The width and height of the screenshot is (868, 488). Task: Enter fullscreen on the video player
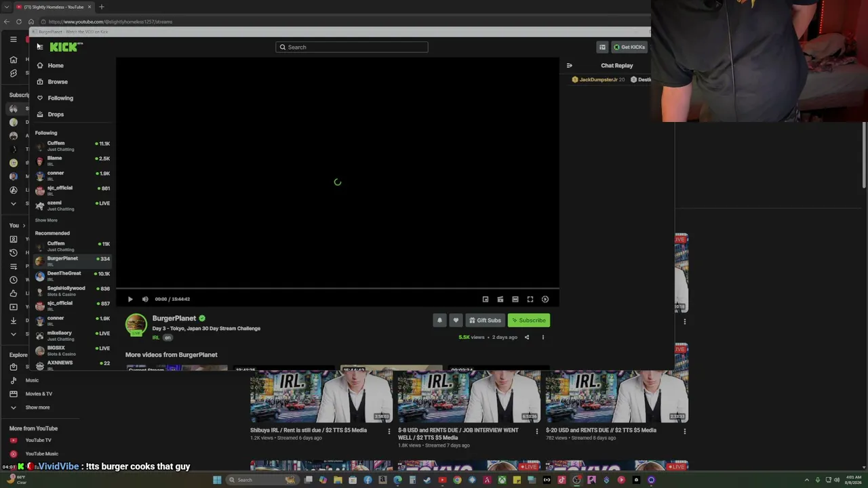click(x=530, y=299)
